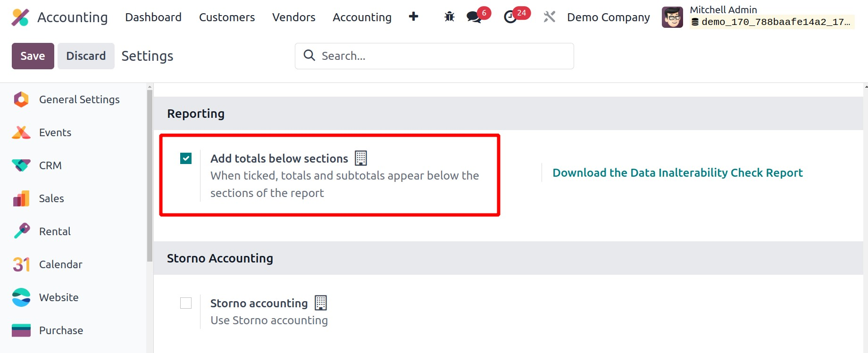The width and height of the screenshot is (868, 353).
Task: Open the Demo Company switcher
Action: click(608, 17)
